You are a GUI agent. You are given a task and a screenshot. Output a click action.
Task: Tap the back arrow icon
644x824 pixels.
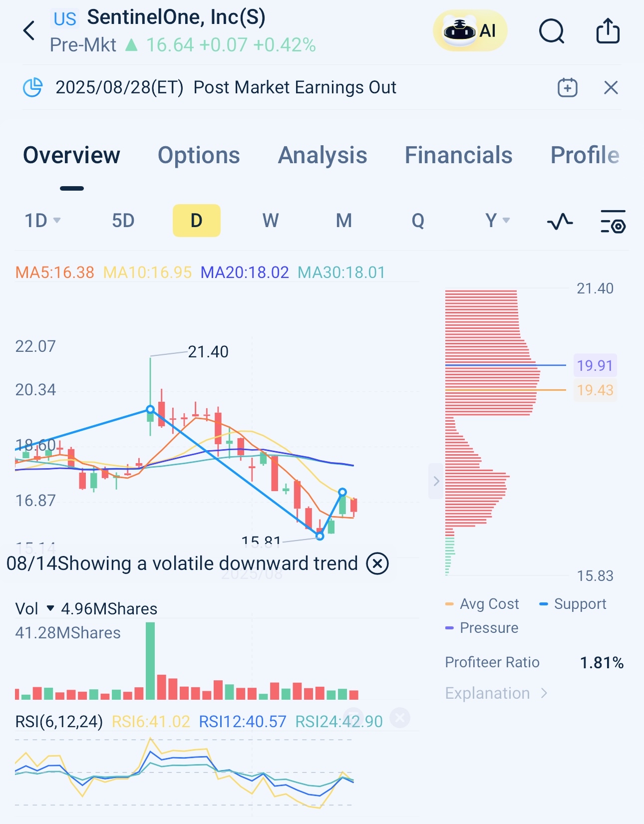(x=29, y=31)
